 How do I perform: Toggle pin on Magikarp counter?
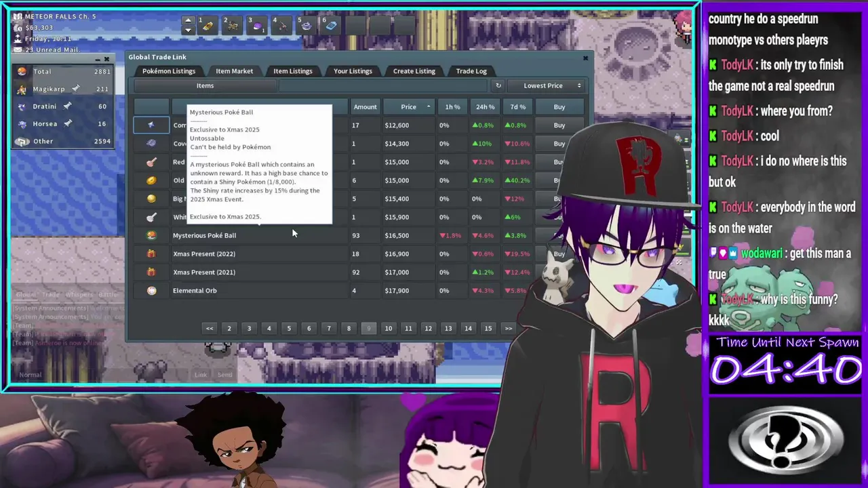click(77, 89)
